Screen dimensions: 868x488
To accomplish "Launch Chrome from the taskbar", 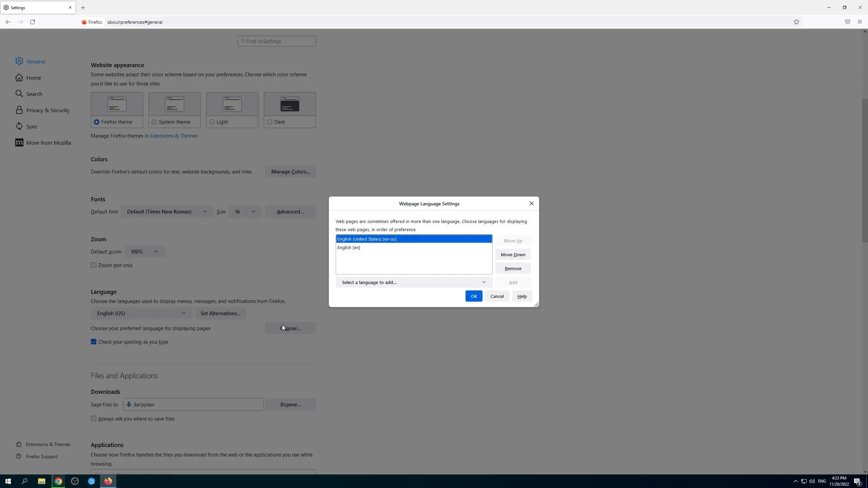I will tap(58, 481).
